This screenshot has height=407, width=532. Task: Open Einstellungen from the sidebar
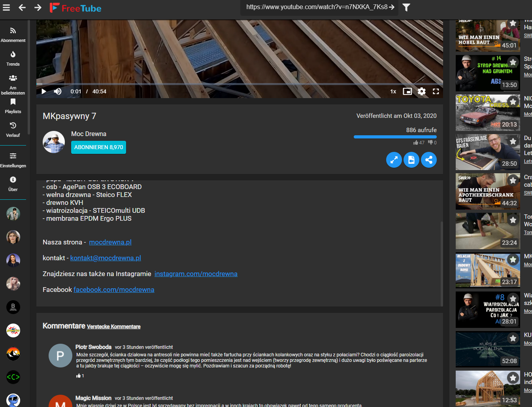(x=13, y=160)
